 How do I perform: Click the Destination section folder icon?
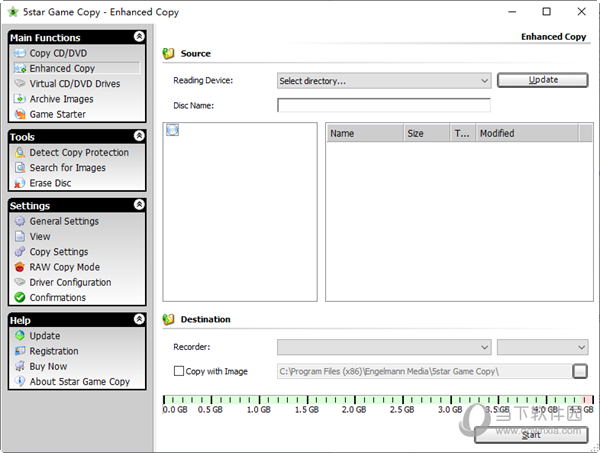pos(168,319)
